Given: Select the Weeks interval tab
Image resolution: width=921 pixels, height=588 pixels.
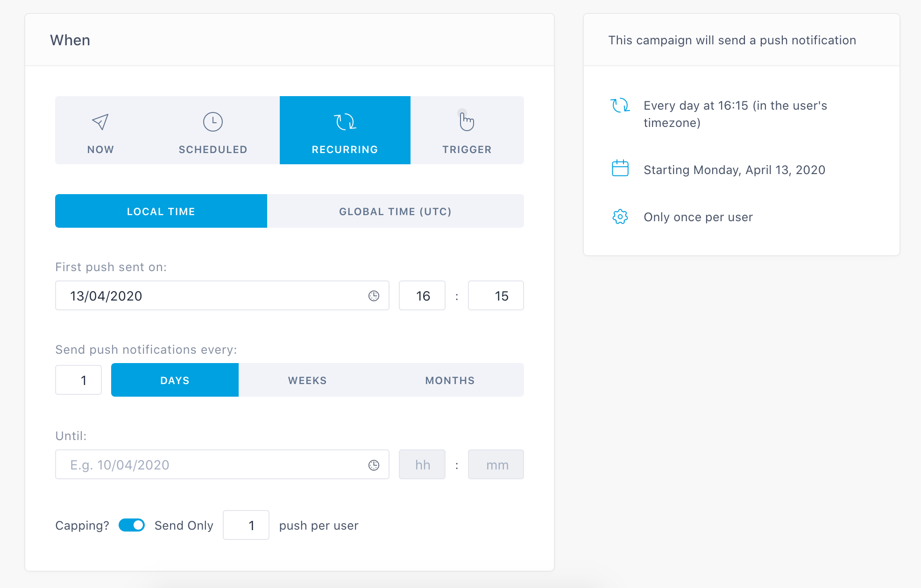Looking at the screenshot, I should [x=307, y=380].
